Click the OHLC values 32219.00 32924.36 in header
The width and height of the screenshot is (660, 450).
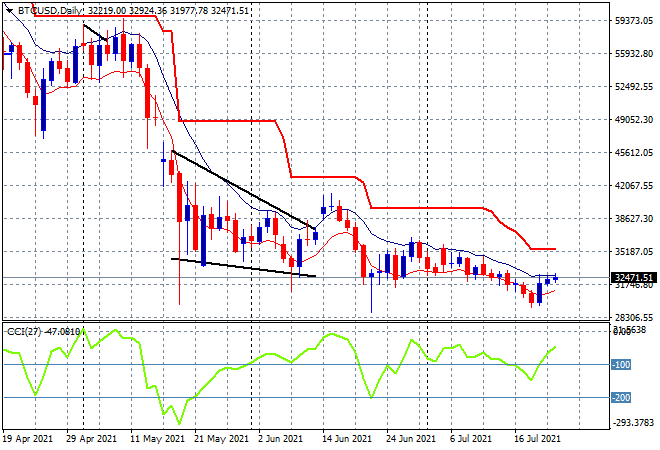128,11
